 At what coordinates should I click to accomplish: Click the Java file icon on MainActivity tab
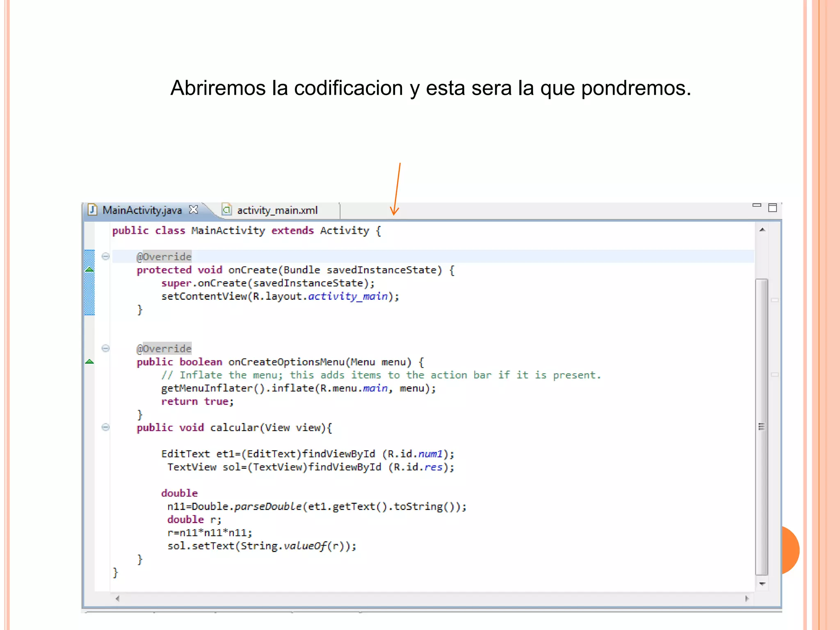tap(93, 210)
